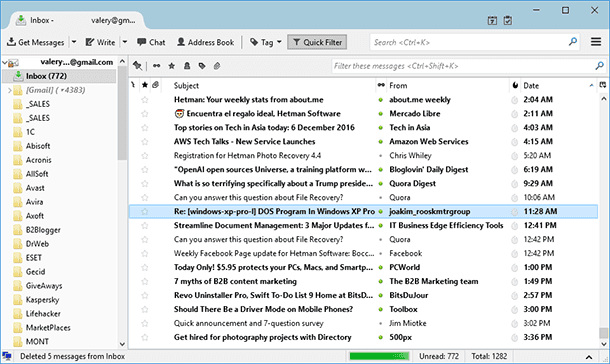Toggle keep filters applied pin icon
This screenshot has width=610, height=364.
click(137, 66)
